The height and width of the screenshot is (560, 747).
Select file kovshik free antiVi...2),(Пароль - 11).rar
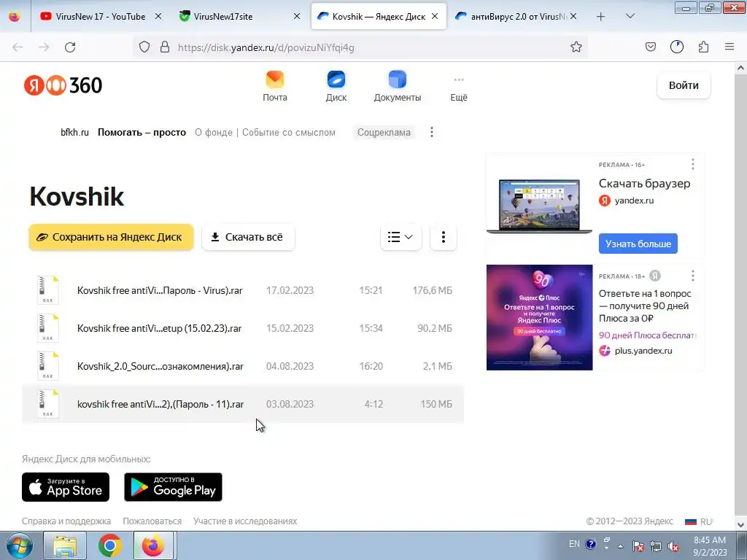tap(243, 404)
